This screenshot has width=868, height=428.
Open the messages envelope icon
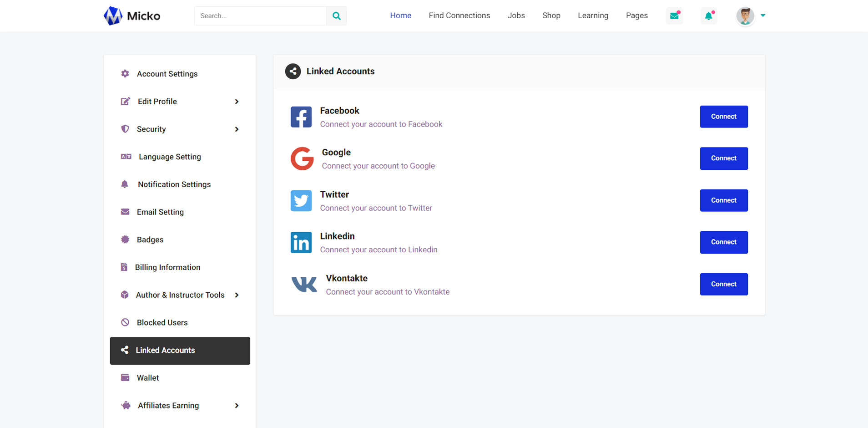point(674,16)
